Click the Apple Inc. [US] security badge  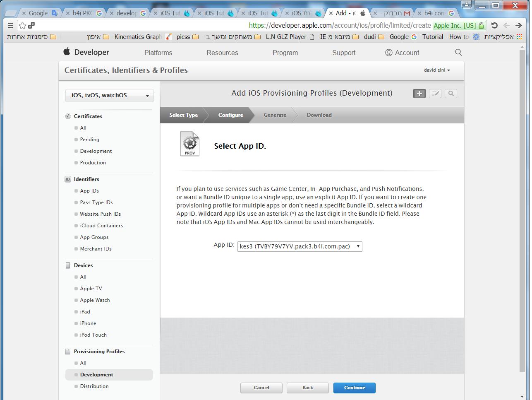click(459, 26)
